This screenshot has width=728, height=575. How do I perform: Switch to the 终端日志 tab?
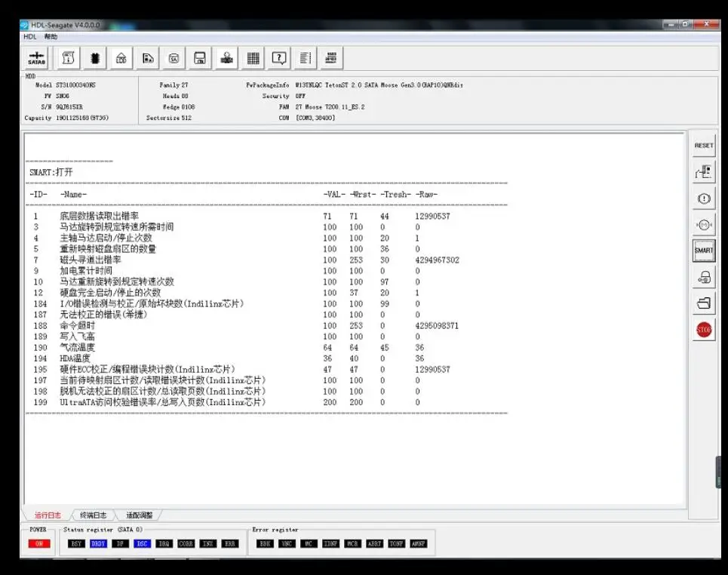93,515
